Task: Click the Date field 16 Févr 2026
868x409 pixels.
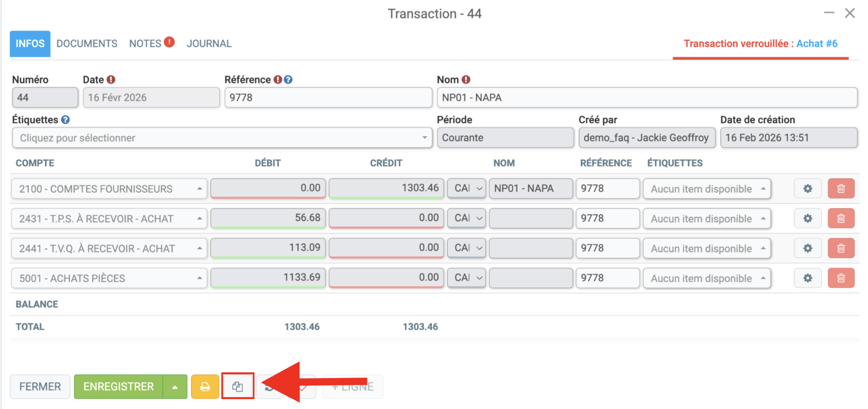Action: point(151,97)
